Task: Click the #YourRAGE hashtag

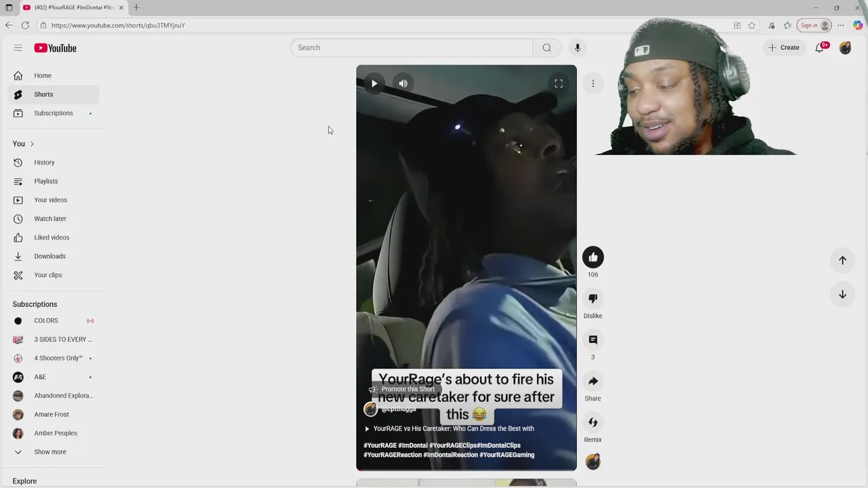Action: tap(380, 445)
